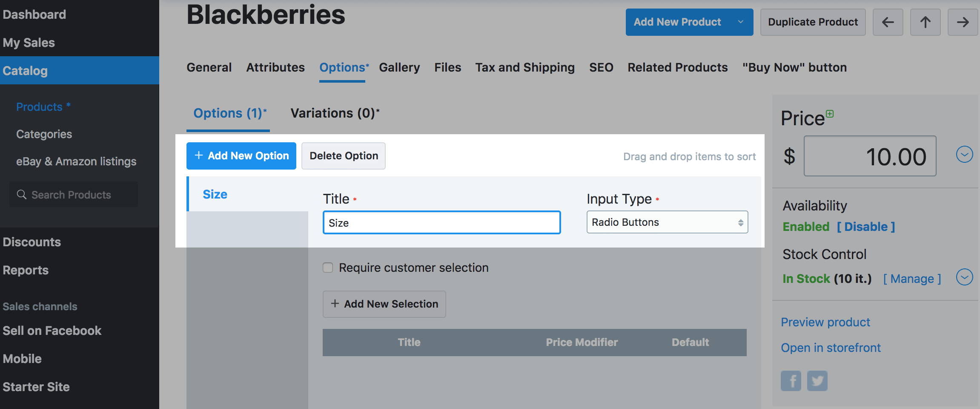
Task: Click the price input showing 10.00
Action: pos(870,156)
